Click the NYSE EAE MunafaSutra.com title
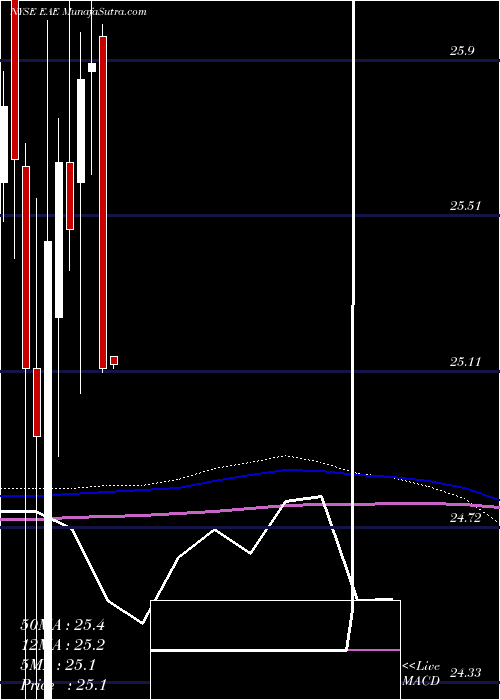 (79, 12)
